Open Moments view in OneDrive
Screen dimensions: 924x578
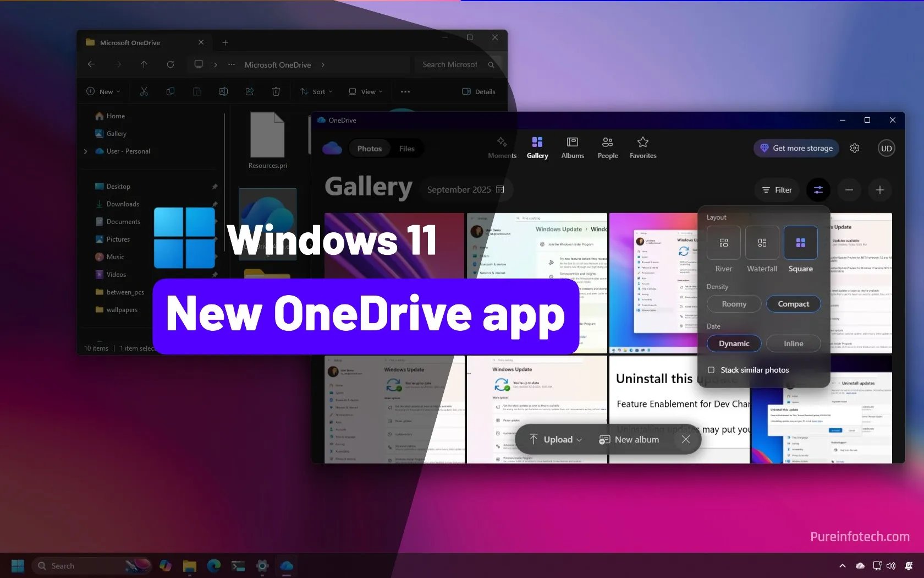(501, 148)
